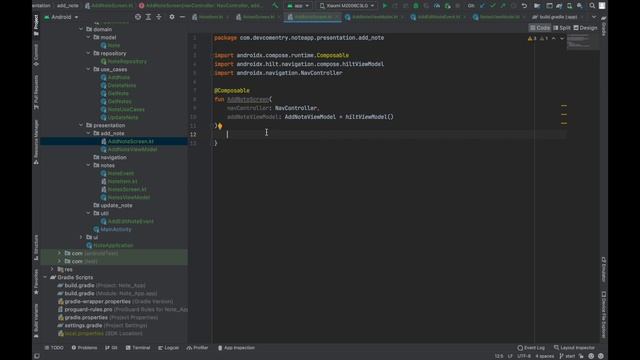Click the Select Opened File target icon
640x360 pixels.
(138, 17)
